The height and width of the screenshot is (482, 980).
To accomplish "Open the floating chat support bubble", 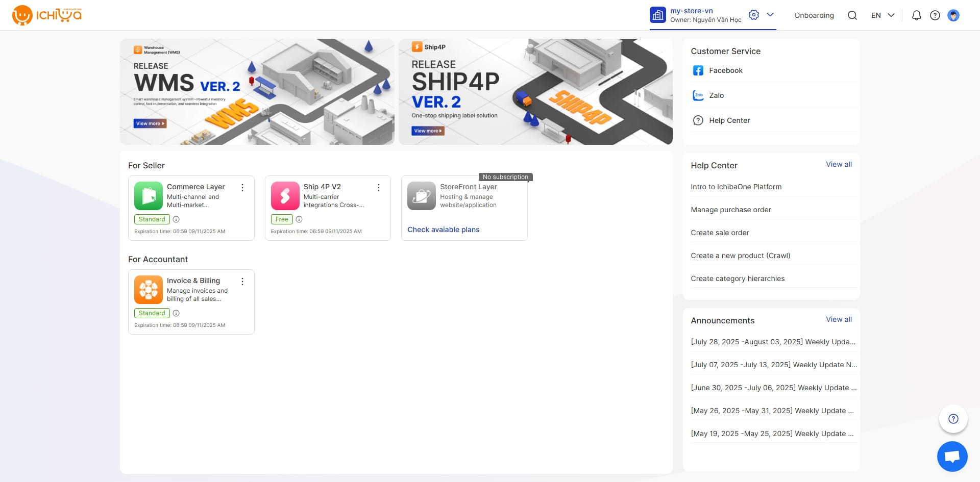I will coord(952,456).
